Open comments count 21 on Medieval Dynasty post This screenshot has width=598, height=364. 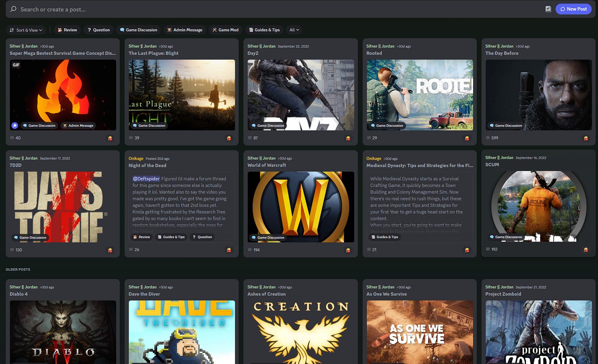(x=372, y=250)
